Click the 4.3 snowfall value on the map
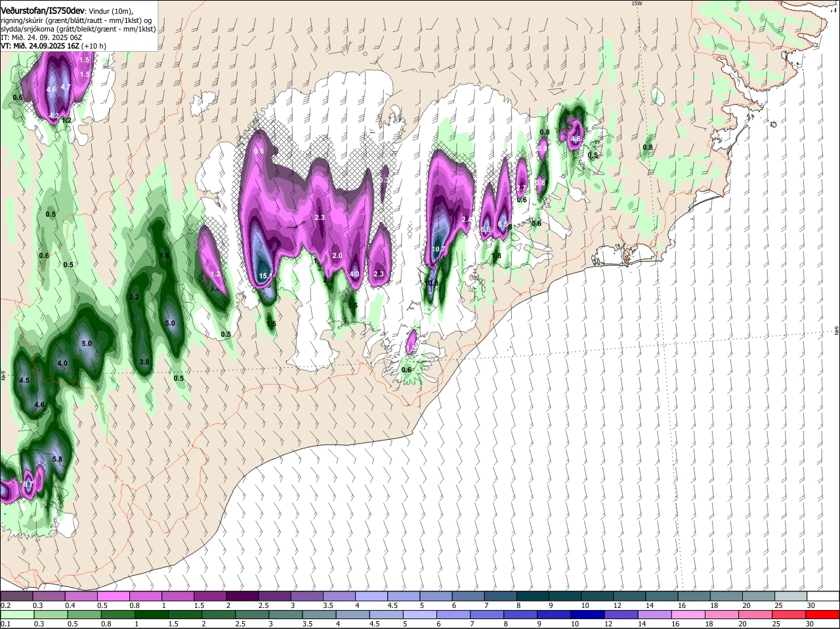The width and height of the screenshot is (840, 629). click(354, 274)
